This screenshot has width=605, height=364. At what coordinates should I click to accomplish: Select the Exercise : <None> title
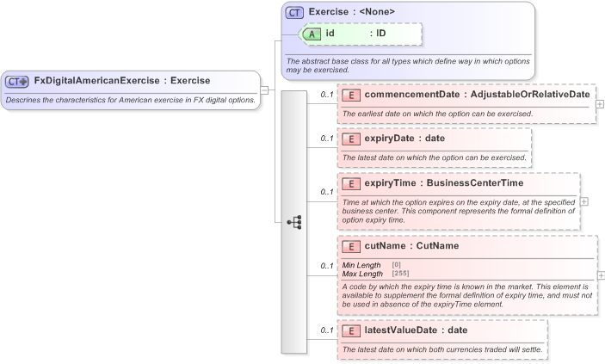pyautogui.click(x=351, y=12)
